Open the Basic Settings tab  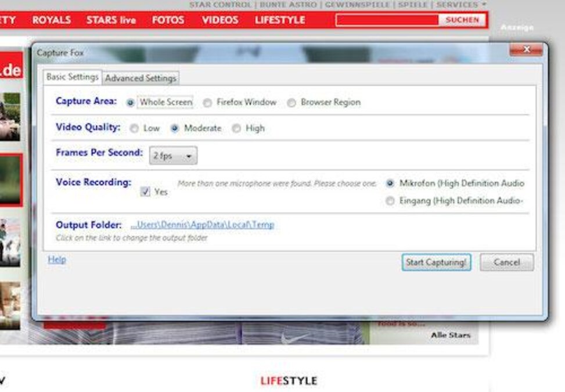coord(72,77)
